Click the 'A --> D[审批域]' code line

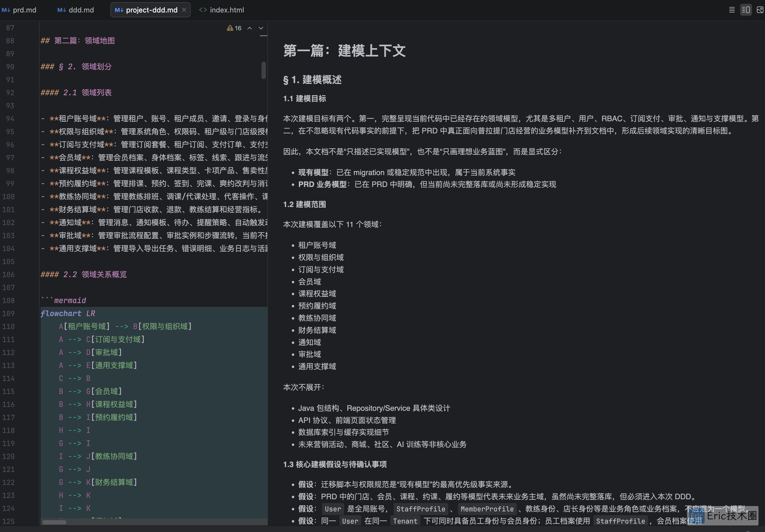[x=91, y=352]
